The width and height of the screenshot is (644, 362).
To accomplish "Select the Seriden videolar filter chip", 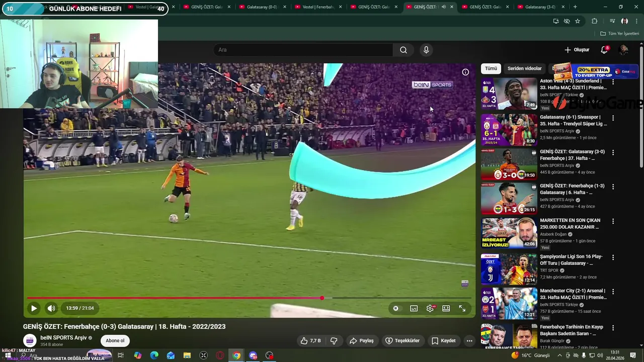I will pyautogui.click(x=524, y=68).
